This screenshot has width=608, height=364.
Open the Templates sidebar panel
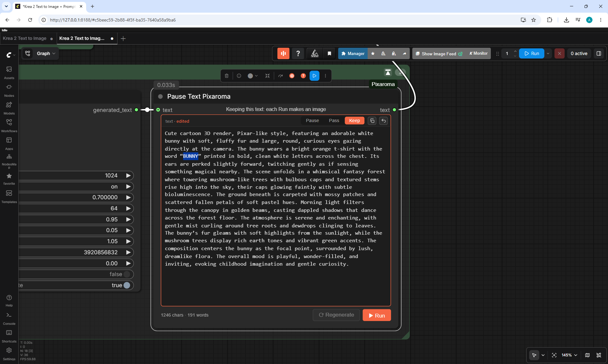(x=9, y=197)
